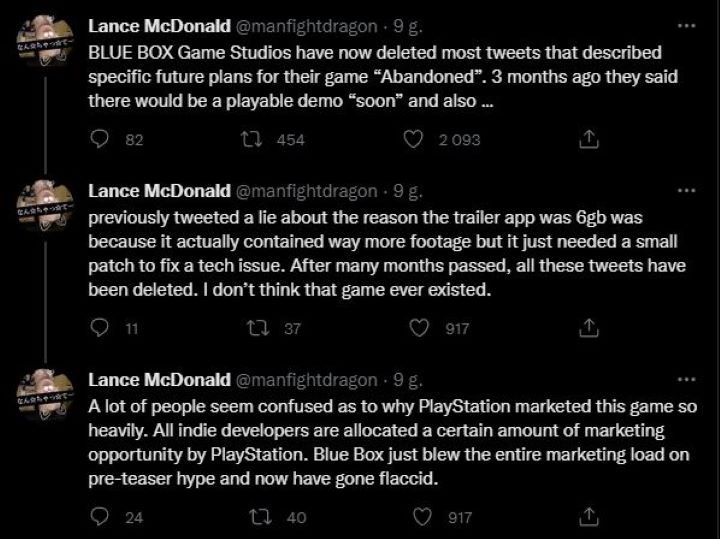
Task: Open more options menu on first tweet
Action: (x=686, y=26)
